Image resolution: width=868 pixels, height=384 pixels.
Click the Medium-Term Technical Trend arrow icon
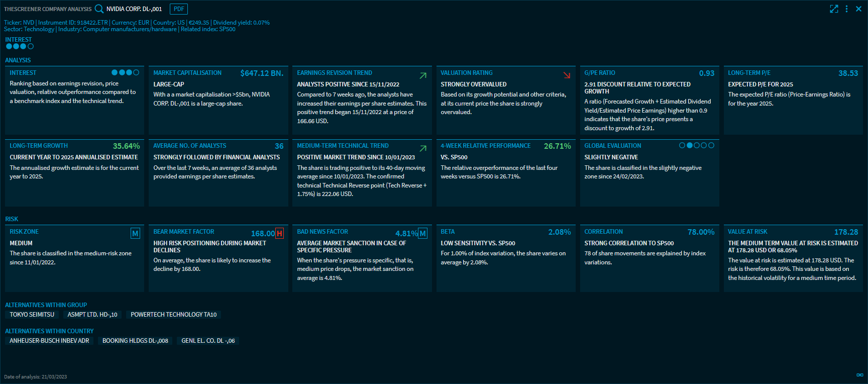[x=423, y=148]
